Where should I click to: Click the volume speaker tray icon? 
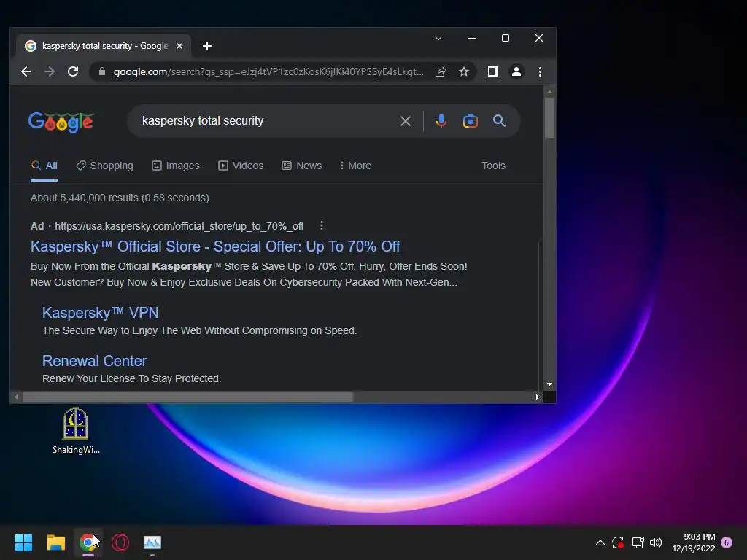(x=656, y=542)
